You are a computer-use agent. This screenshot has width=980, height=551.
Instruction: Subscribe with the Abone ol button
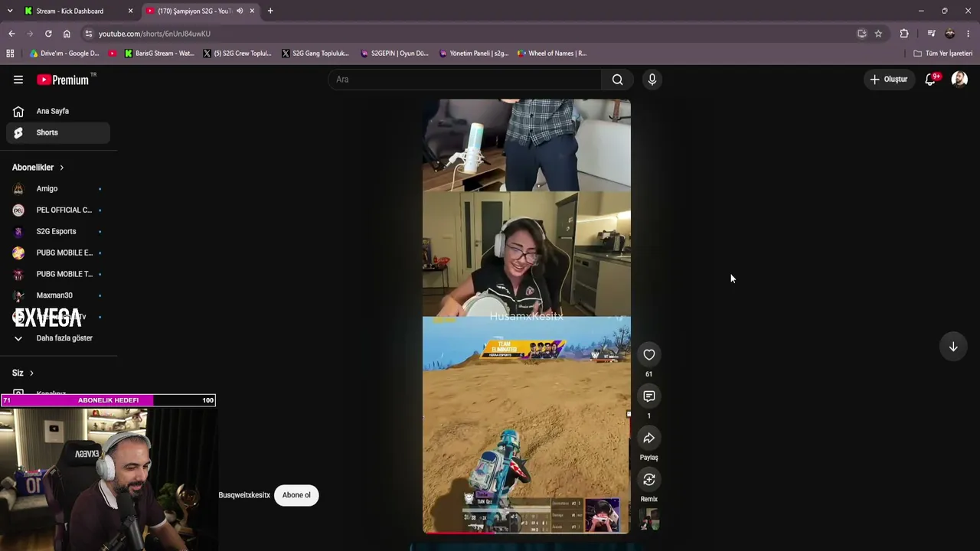[296, 495]
